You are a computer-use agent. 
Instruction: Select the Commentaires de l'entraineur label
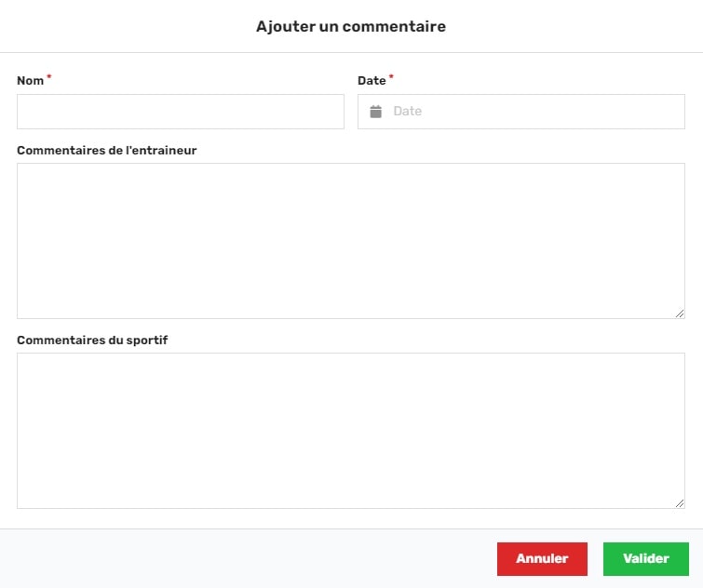coord(107,150)
